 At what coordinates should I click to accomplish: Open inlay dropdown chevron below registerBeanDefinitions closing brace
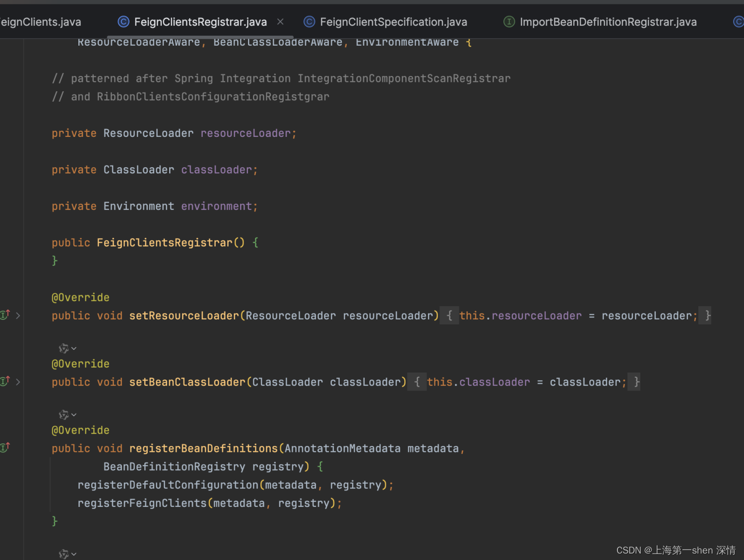[74, 554]
